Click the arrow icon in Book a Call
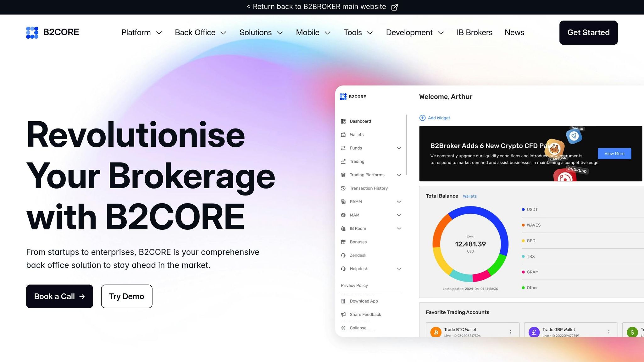The width and height of the screenshot is (644, 362). click(82, 297)
